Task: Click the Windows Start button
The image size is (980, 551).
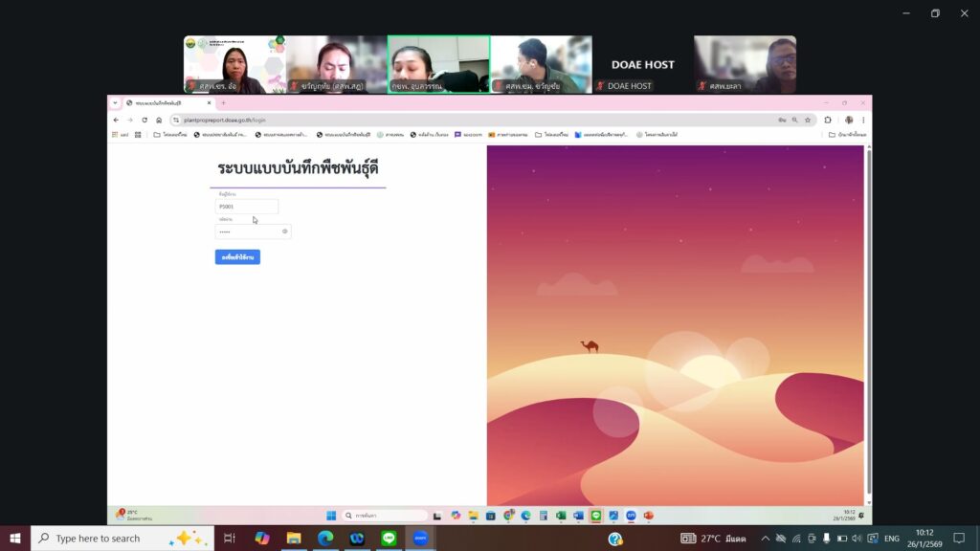Action: click(14, 539)
